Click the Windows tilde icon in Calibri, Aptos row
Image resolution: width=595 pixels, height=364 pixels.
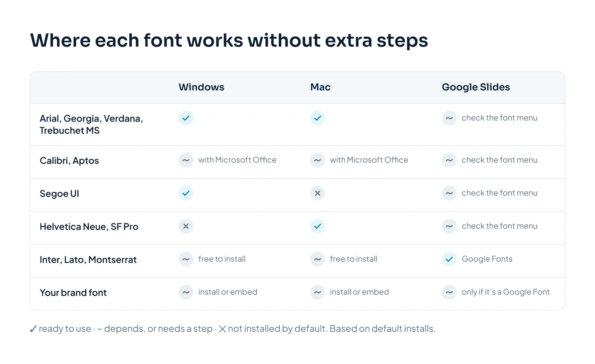(186, 160)
